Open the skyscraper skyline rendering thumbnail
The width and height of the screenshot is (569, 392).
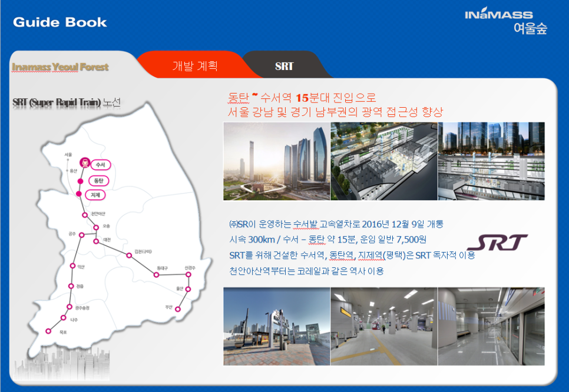(x=276, y=161)
